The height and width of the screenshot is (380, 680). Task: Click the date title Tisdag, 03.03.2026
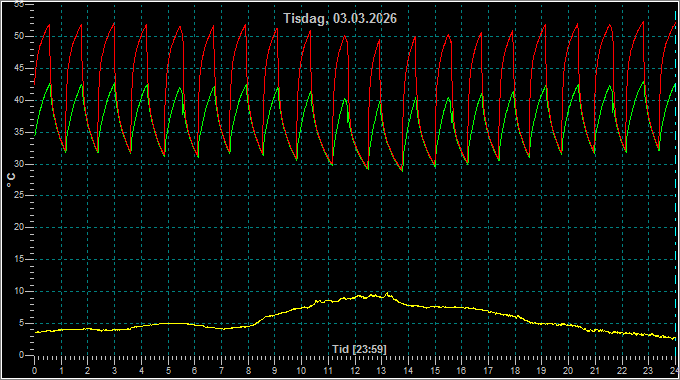[340, 18]
